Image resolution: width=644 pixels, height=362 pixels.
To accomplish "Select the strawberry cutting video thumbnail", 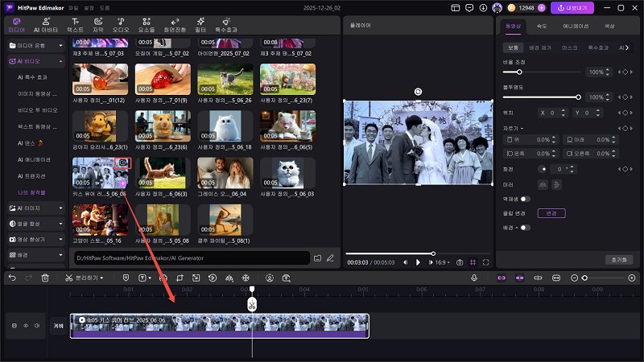I will 163,79.
